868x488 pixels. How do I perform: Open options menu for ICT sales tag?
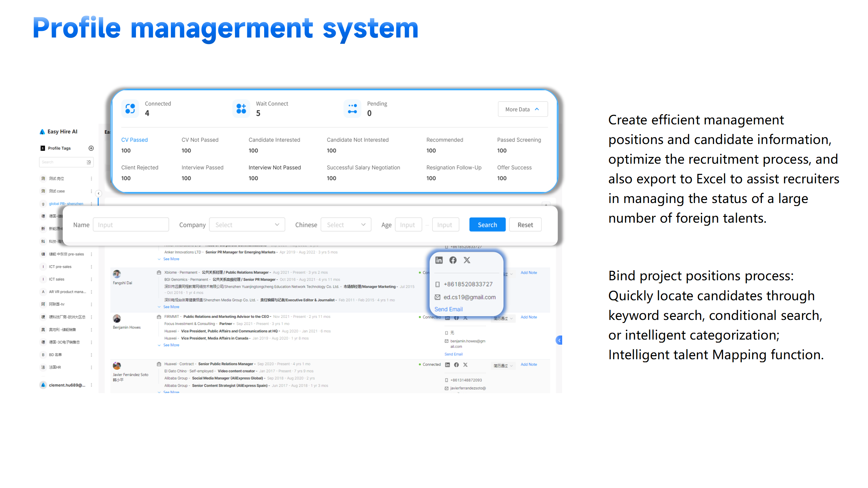(91, 279)
